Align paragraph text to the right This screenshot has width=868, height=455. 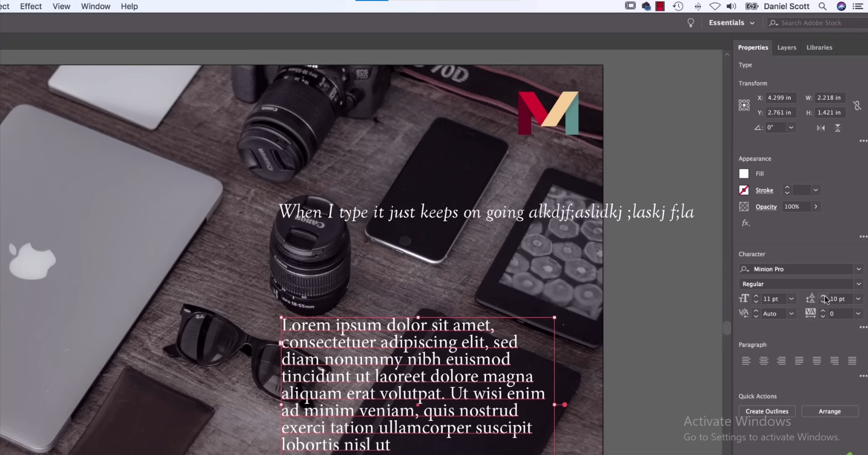(x=781, y=361)
